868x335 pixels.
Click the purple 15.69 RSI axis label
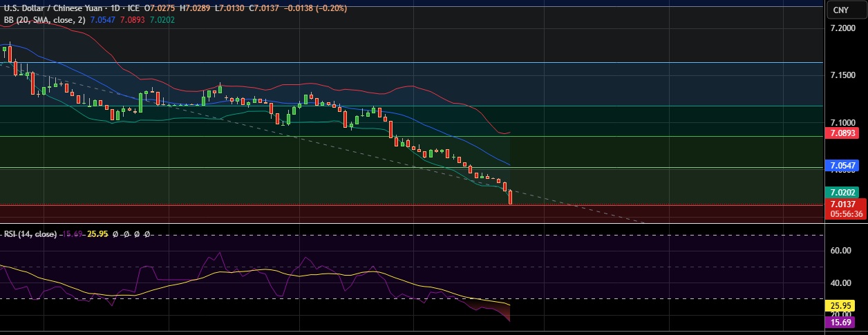click(x=845, y=322)
